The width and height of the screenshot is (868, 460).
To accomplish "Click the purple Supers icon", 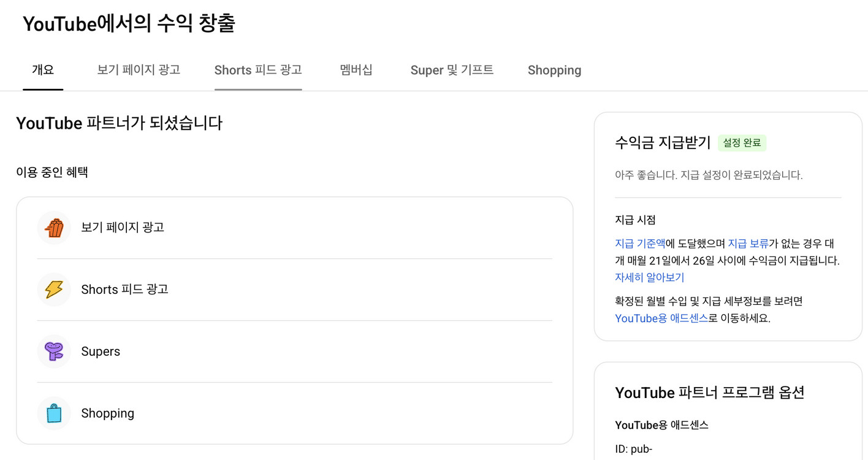I will [x=54, y=351].
